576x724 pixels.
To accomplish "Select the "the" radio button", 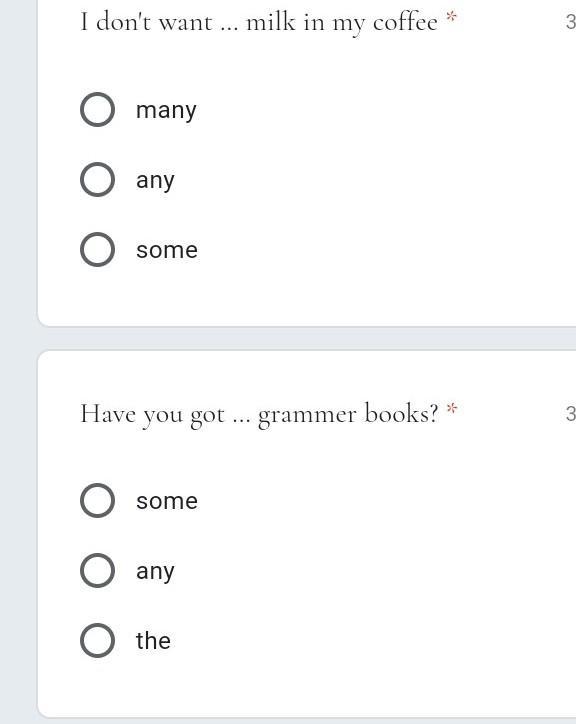I will [97, 640].
